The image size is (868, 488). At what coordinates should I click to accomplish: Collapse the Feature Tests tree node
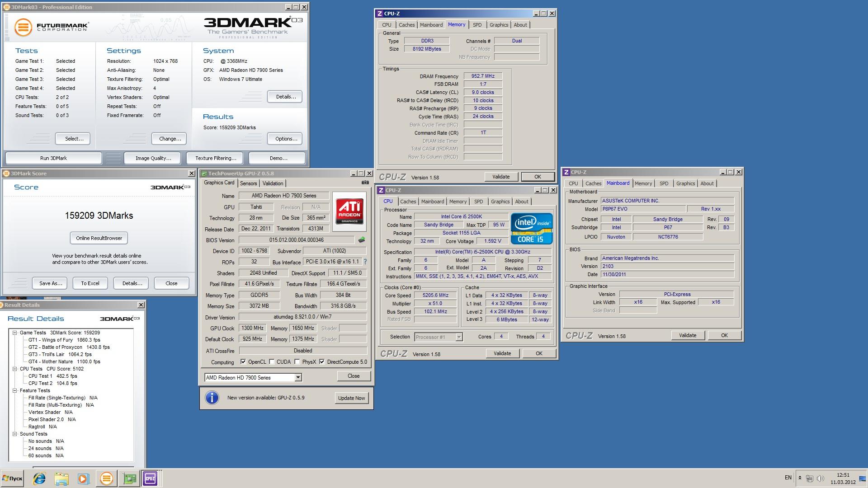coord(14,390)
